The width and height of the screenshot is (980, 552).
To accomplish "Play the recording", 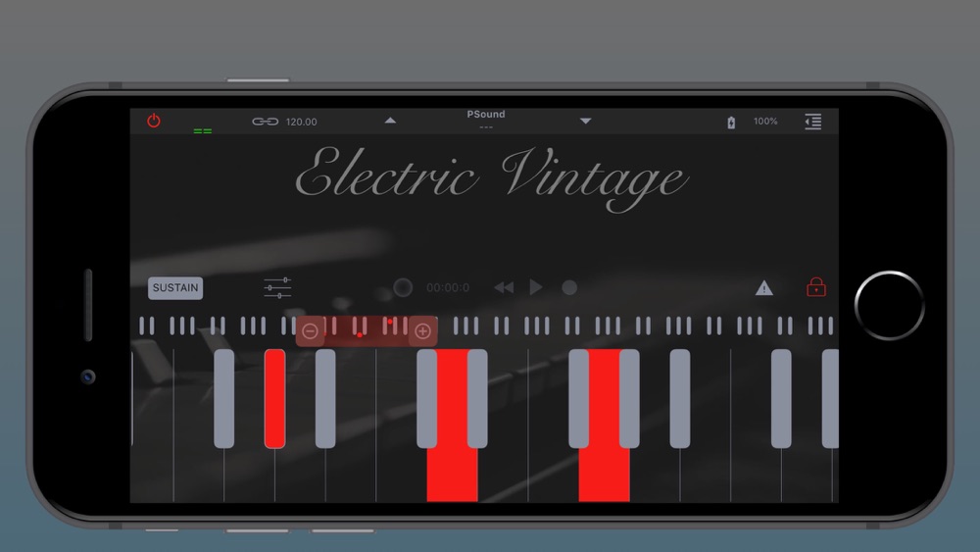I will 536,287.
